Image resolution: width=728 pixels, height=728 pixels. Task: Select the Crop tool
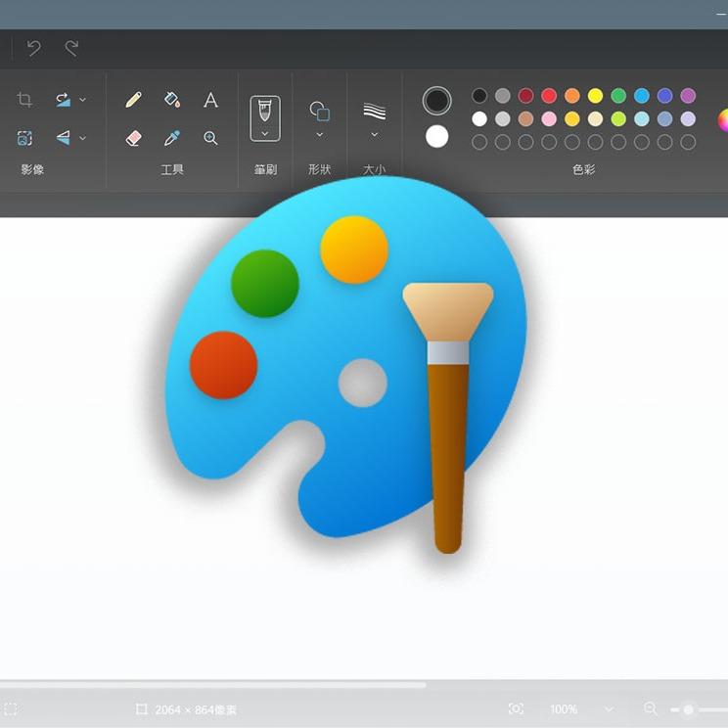pyautogui.click(x=25, y=100)
